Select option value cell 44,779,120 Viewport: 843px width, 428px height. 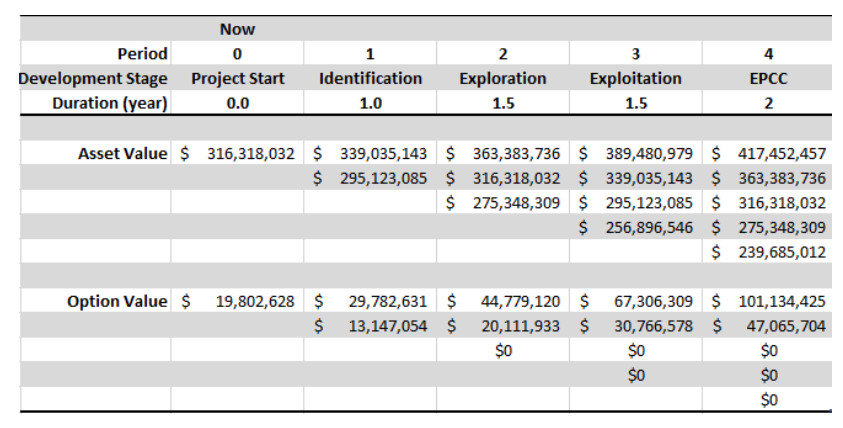pos(502,301)
